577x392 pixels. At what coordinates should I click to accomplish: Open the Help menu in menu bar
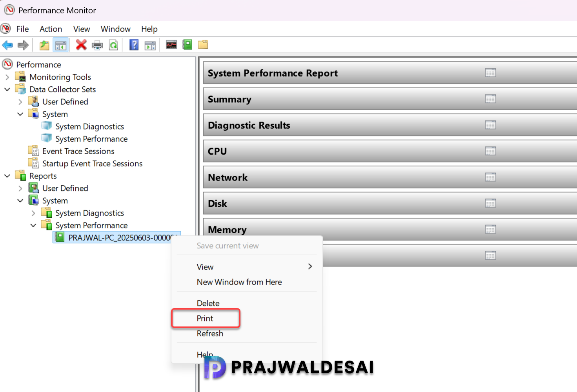coord(149,29)
